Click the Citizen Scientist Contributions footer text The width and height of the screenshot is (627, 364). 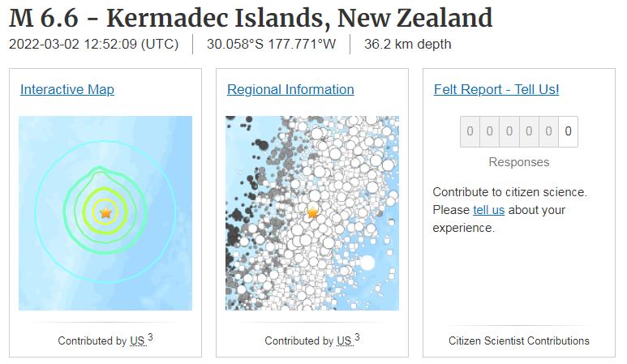(x=518, y=340)
